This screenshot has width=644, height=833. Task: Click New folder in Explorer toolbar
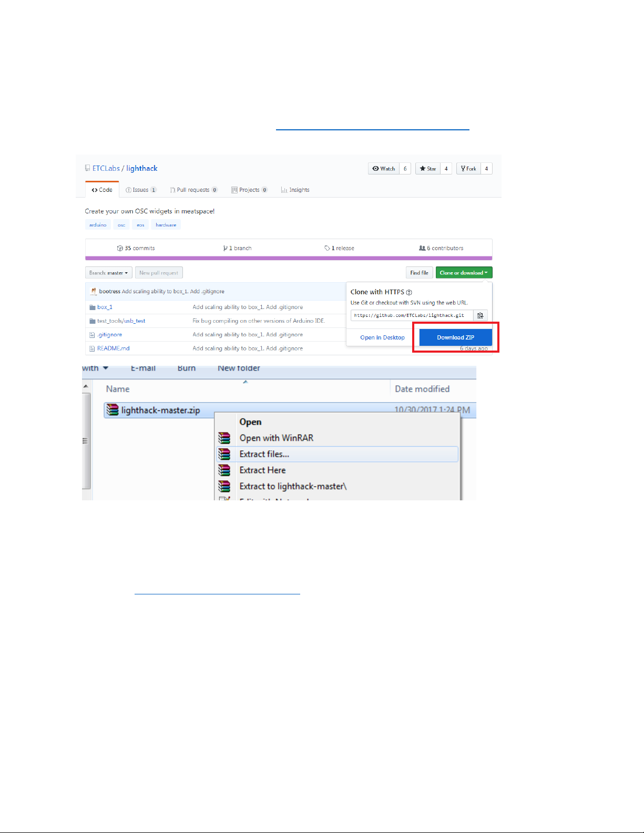coord(239,368)
